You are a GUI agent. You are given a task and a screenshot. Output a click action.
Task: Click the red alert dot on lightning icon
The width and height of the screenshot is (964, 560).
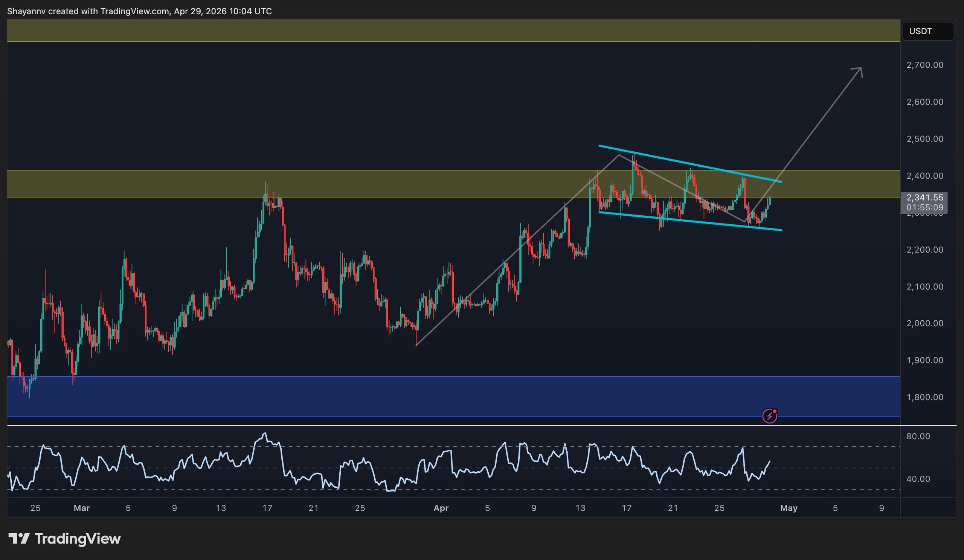775,412
